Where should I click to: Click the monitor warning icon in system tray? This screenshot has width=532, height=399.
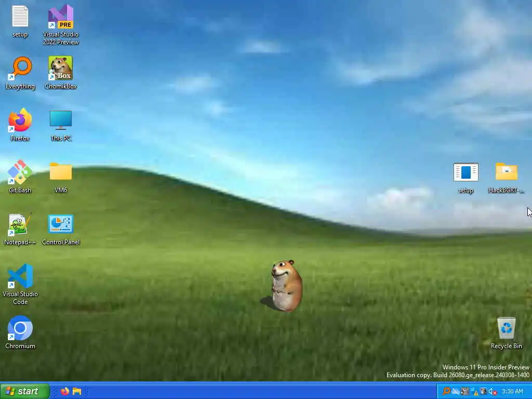click(x=474, y=392)
